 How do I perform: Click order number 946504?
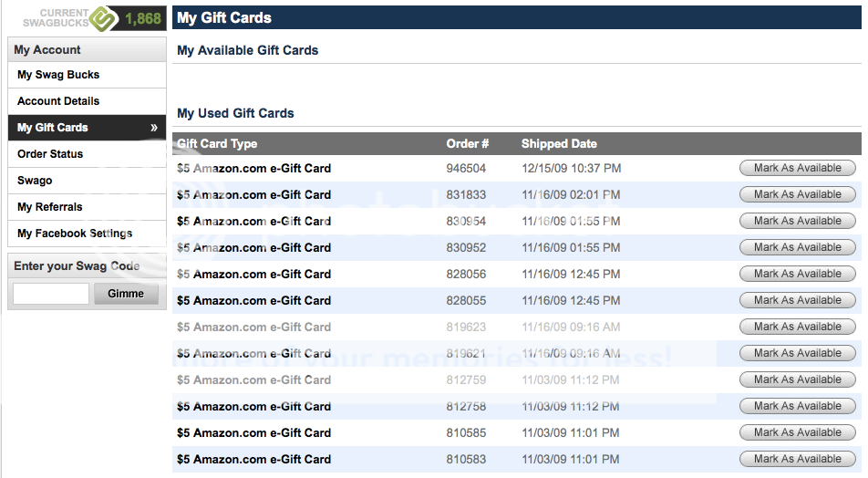[x=466, y=169]
